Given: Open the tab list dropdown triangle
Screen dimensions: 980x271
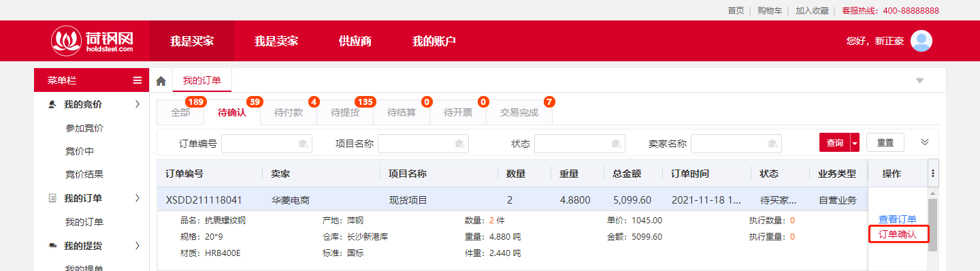Looking at the screenshot, I should pyautogui.click(x=919, y=80).
